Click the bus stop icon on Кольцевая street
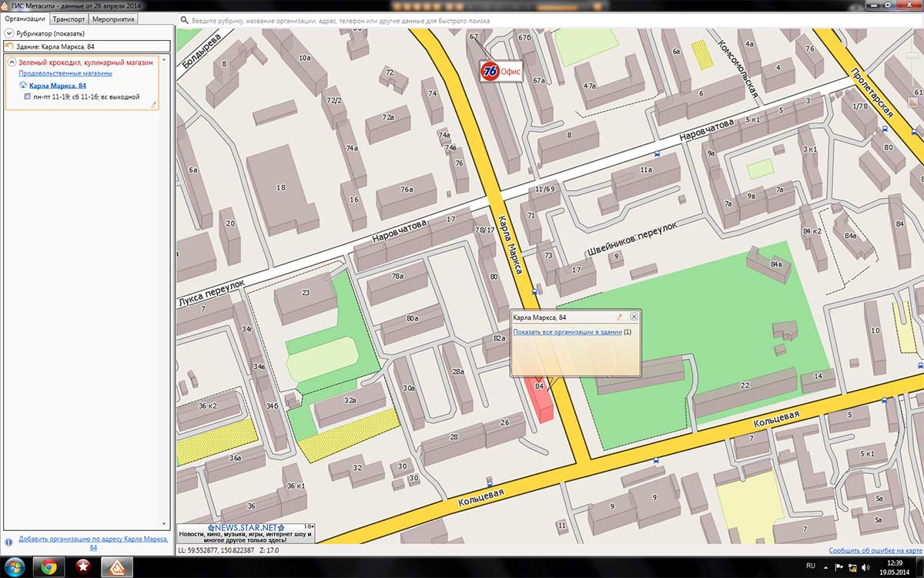 click(655, 460)
